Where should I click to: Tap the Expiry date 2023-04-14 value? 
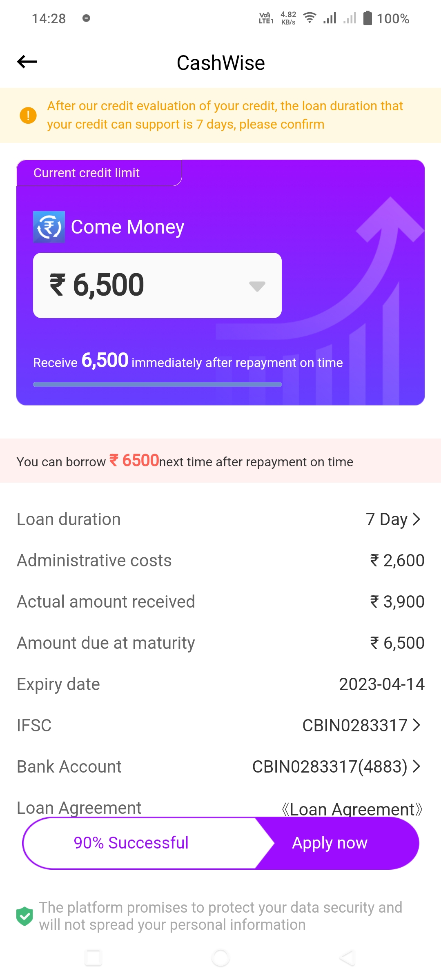coord(381,684)
